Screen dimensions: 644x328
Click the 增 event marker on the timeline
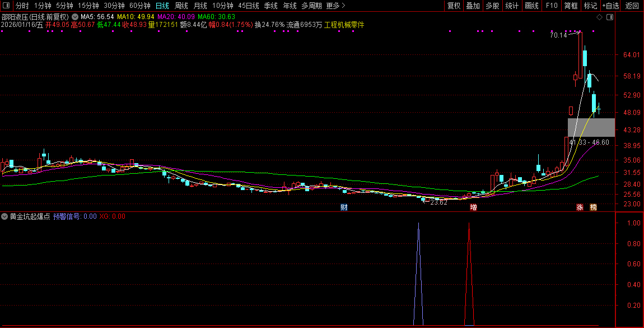point(473,207)
